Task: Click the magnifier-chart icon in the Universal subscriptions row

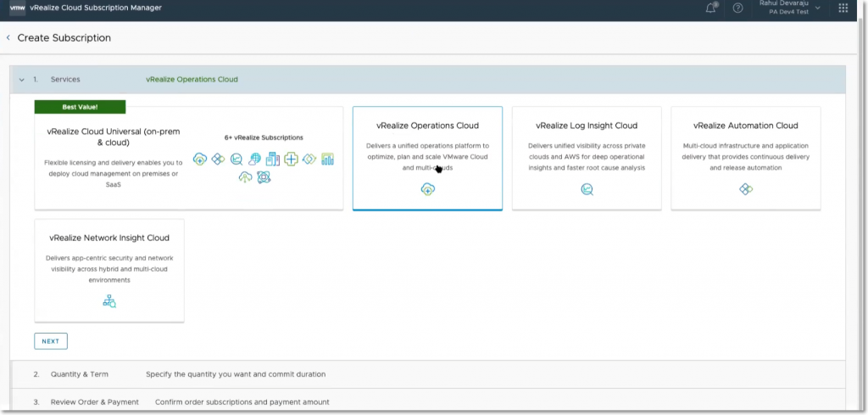Action: coord(236,160)
